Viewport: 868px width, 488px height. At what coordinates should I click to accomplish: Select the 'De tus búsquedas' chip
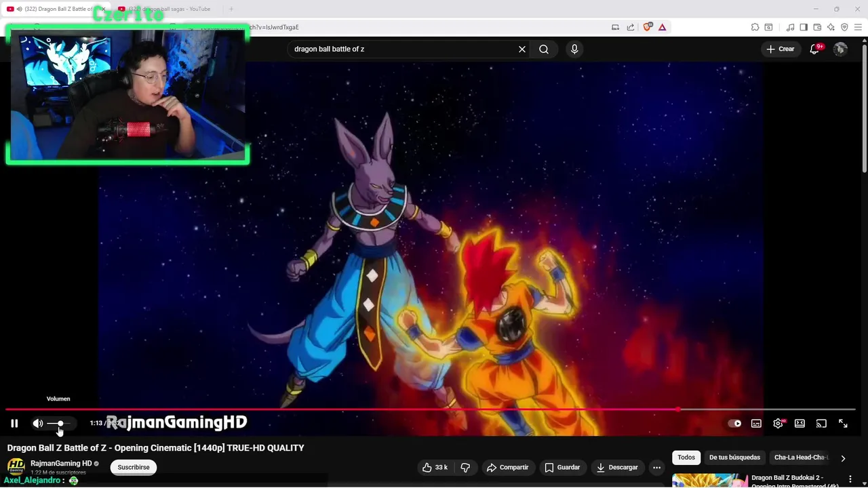tap(734, 457)
